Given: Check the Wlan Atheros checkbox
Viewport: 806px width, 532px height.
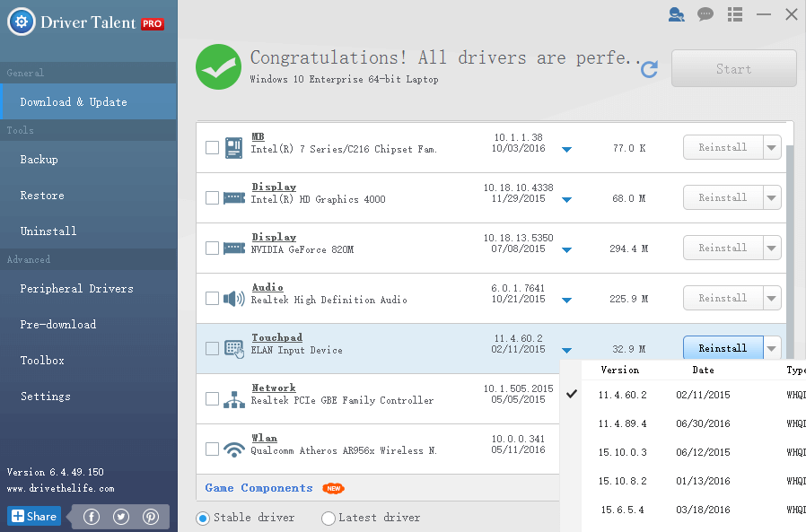Looking at the screenshot, I should coord(213,449).
